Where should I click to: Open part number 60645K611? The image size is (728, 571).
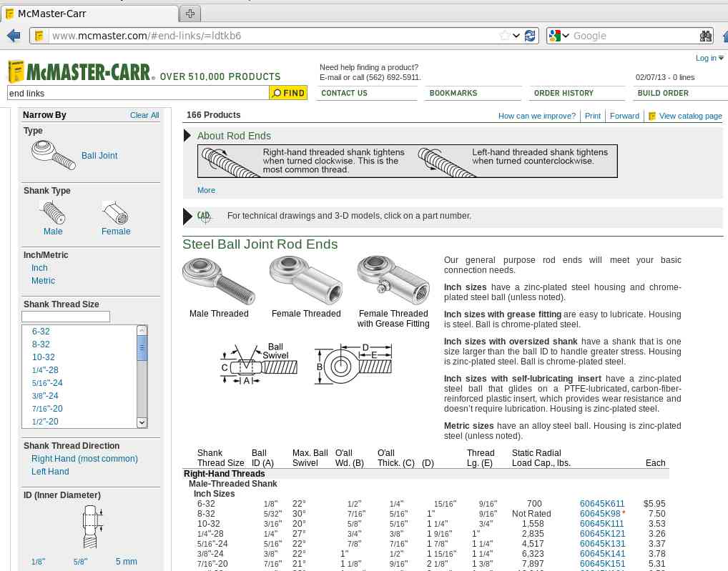(x=602, y=503)
